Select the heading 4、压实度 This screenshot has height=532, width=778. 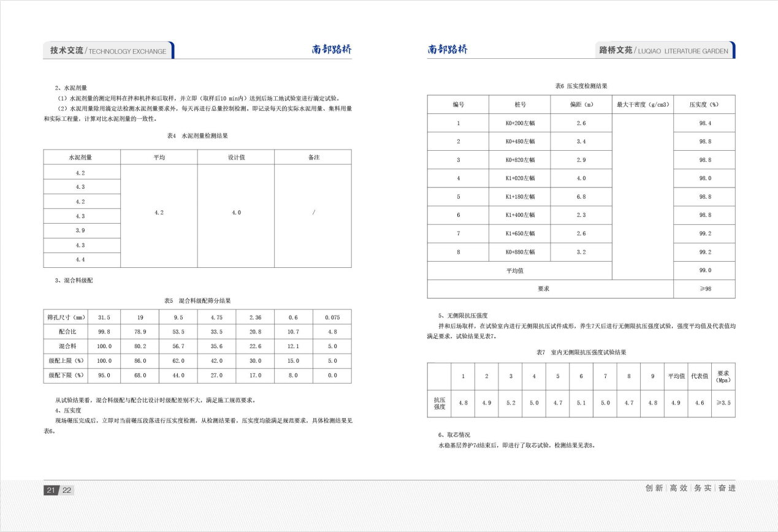[67, 410]
